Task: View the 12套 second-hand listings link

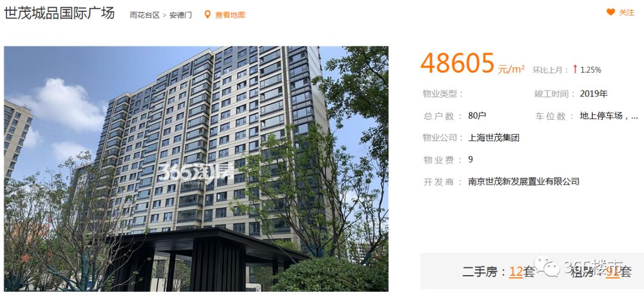Action: pyautogui.click(x=522, y=272)
